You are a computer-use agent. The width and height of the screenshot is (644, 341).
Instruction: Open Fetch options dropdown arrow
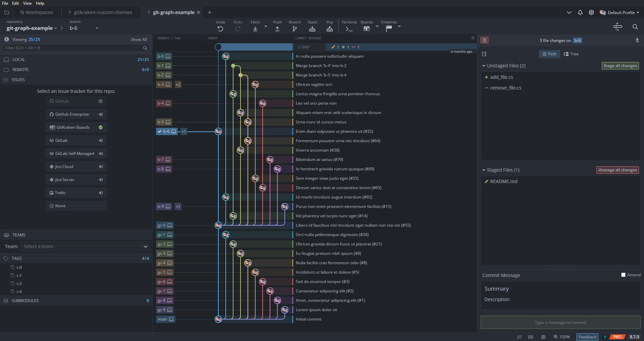(266, 26)
